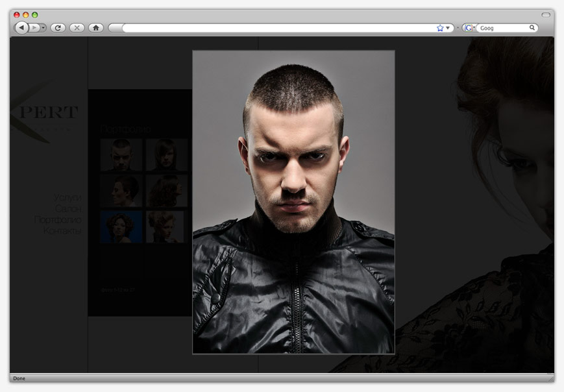
Task: Go to the Home page icon
Action: tap(95, 28)
